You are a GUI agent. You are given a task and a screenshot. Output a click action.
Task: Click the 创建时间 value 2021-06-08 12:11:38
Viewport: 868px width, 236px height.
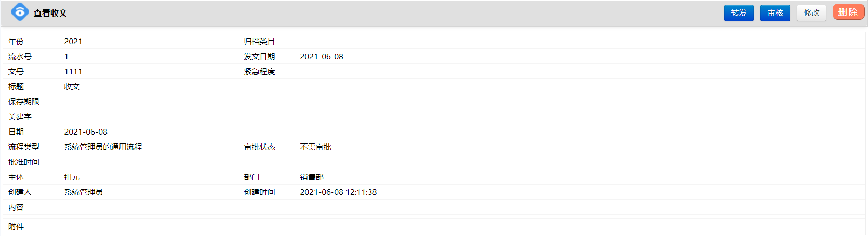pos(338,192)
